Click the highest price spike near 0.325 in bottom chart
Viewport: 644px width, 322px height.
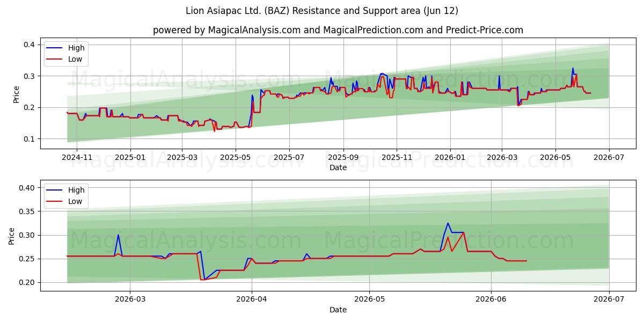(x=448, y=223)
